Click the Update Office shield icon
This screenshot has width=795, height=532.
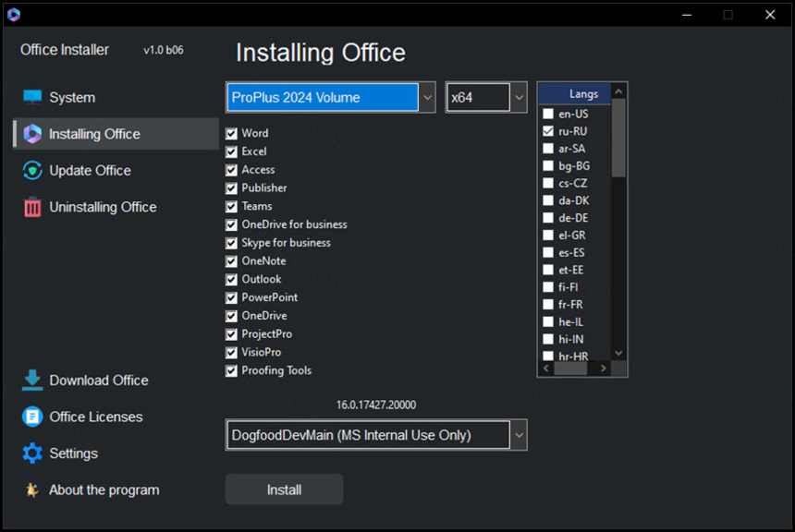click(x=32, y=171)
